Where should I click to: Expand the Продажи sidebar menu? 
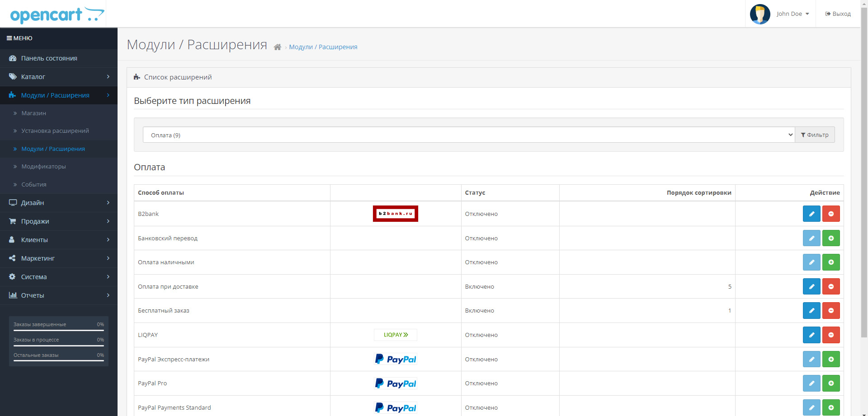59,221
